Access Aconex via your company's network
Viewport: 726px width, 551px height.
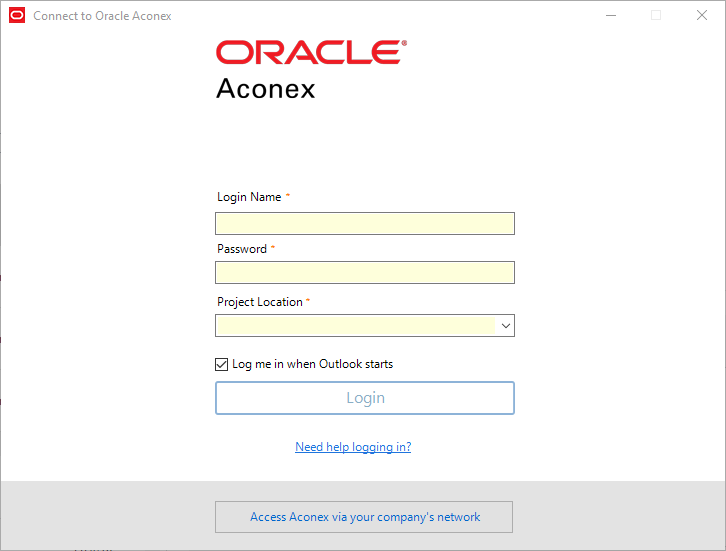[x=364, y=517]
